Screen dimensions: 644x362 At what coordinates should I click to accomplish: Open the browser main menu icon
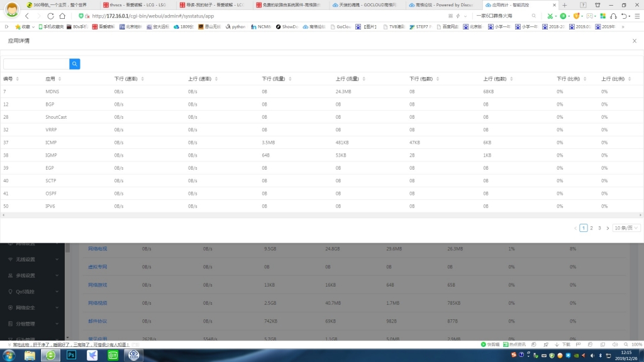click(638, 16)
